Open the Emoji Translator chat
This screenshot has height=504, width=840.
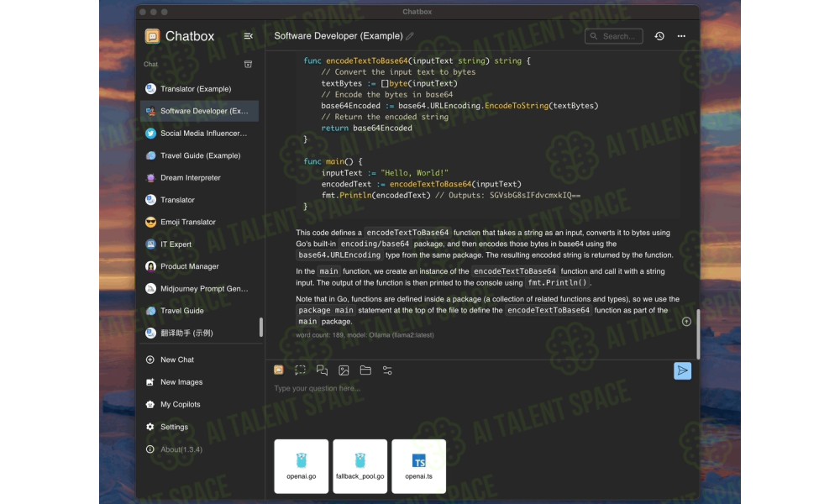tap(199, 222)
